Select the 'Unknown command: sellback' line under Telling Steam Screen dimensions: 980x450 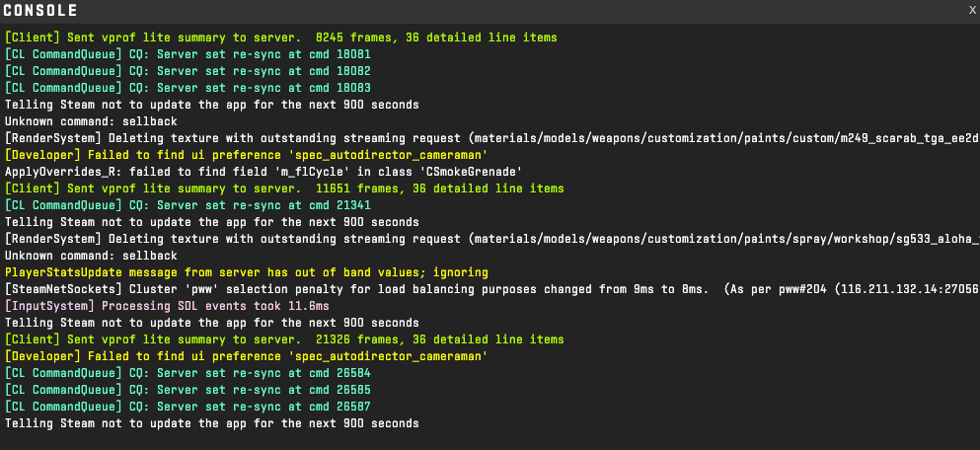tap(91, 121)
